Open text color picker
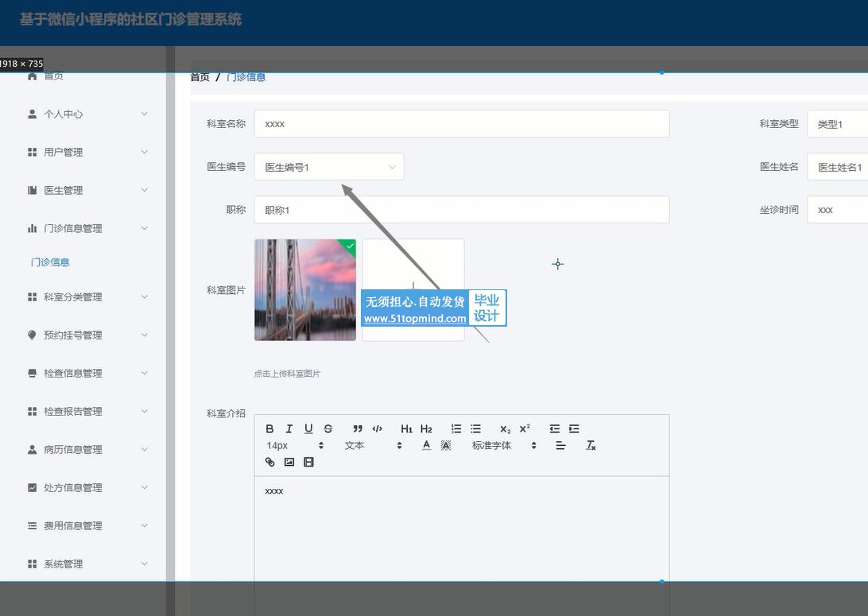868x616 pixels. click(426, 446)
